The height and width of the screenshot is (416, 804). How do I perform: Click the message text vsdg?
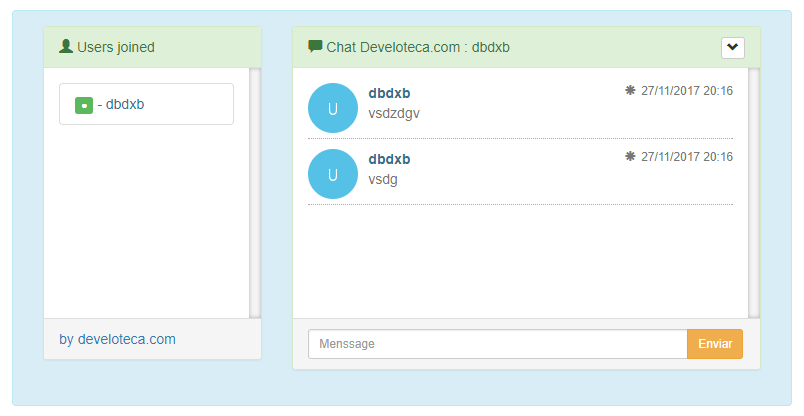384,179
